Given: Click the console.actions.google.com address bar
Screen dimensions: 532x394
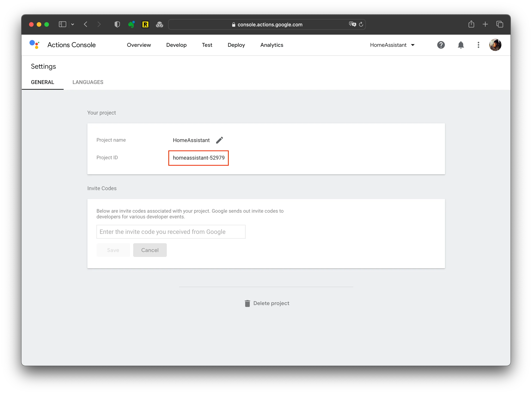Looking at the screenshot, I should coord(266,24).
